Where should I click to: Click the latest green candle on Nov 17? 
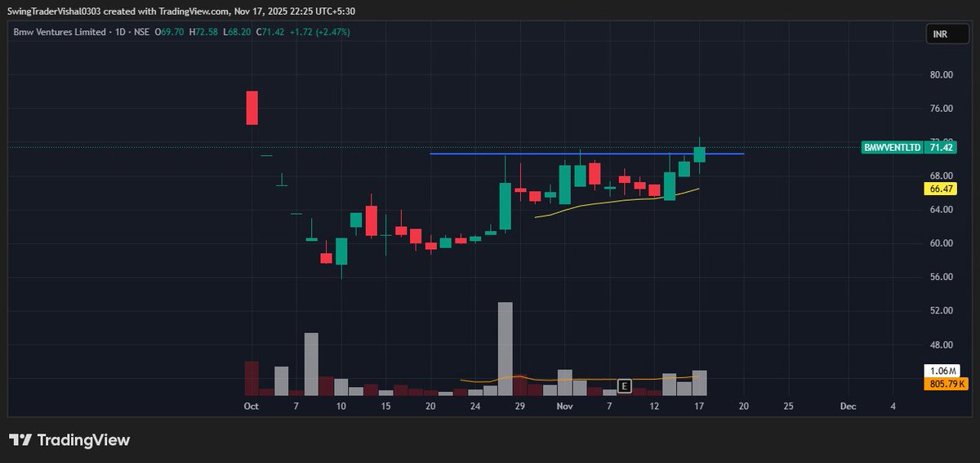pyautogui.click(x=700, y=154)
